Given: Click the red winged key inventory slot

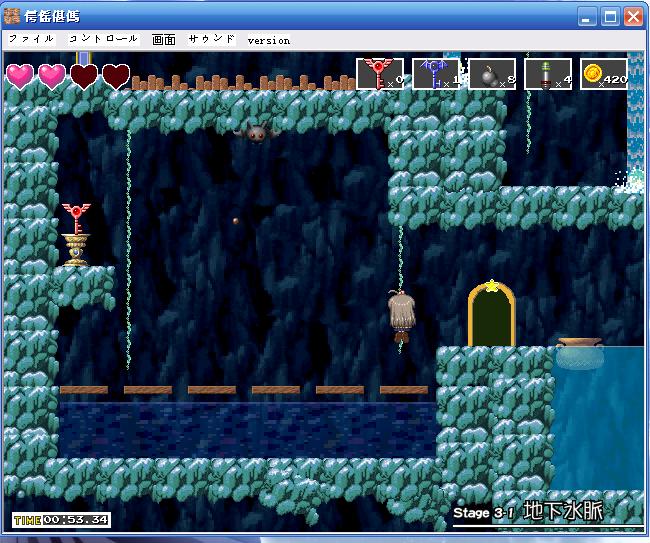Looking at the screenshot, I should pos(380,74).
